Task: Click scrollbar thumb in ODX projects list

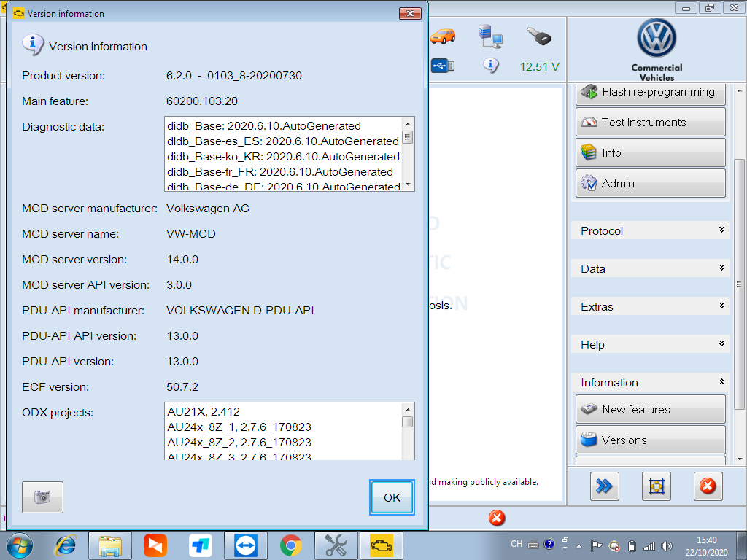Action: 407,422
